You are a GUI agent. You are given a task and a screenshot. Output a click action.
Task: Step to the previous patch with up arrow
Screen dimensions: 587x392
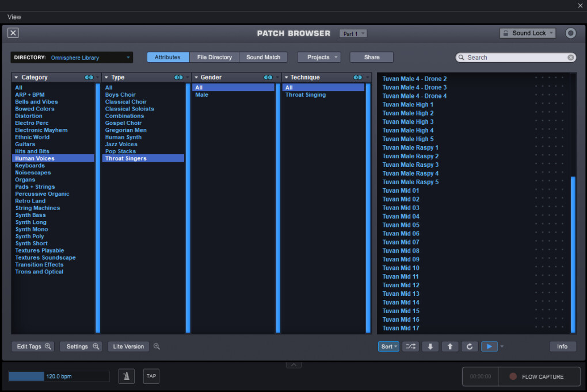pos(450,347)
